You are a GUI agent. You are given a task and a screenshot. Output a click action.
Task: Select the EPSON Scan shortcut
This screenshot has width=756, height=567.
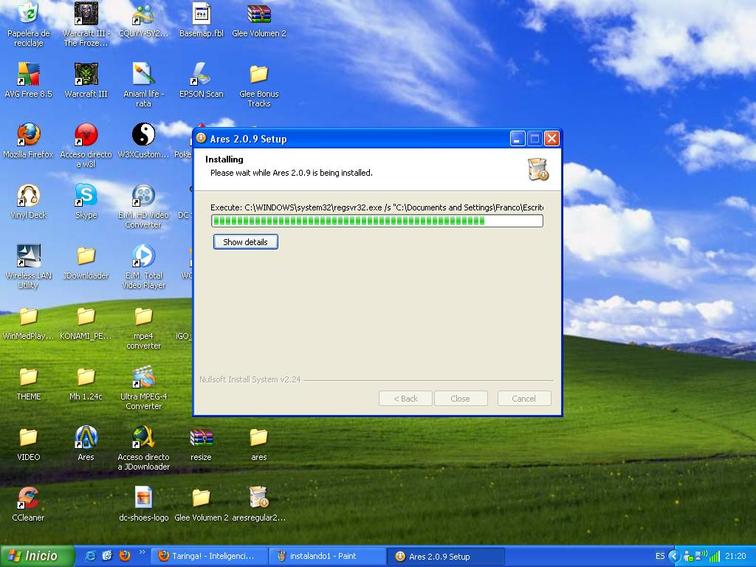click(201, 75)
